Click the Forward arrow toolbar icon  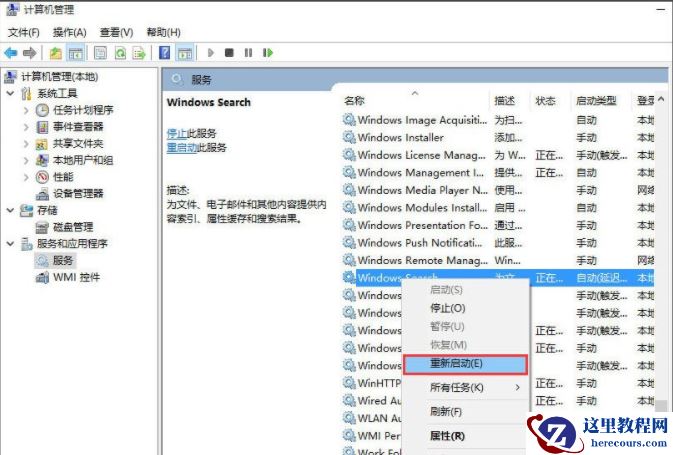(29, 53)
